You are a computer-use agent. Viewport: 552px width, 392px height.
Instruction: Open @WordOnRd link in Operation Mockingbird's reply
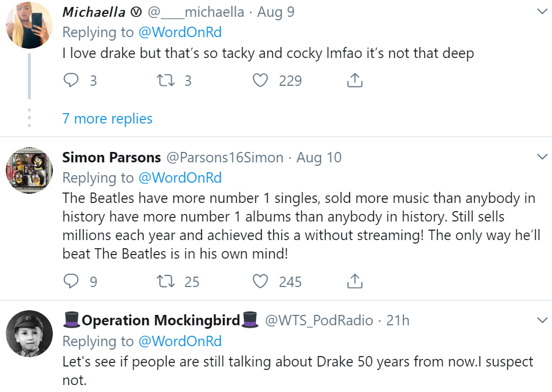(180, 341)
